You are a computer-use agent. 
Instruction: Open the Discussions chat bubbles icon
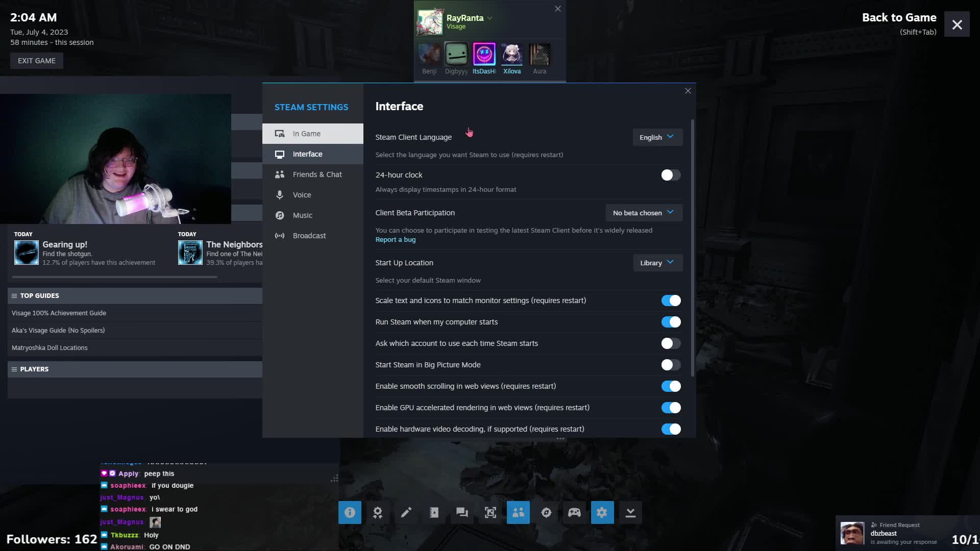coord(462,512)
